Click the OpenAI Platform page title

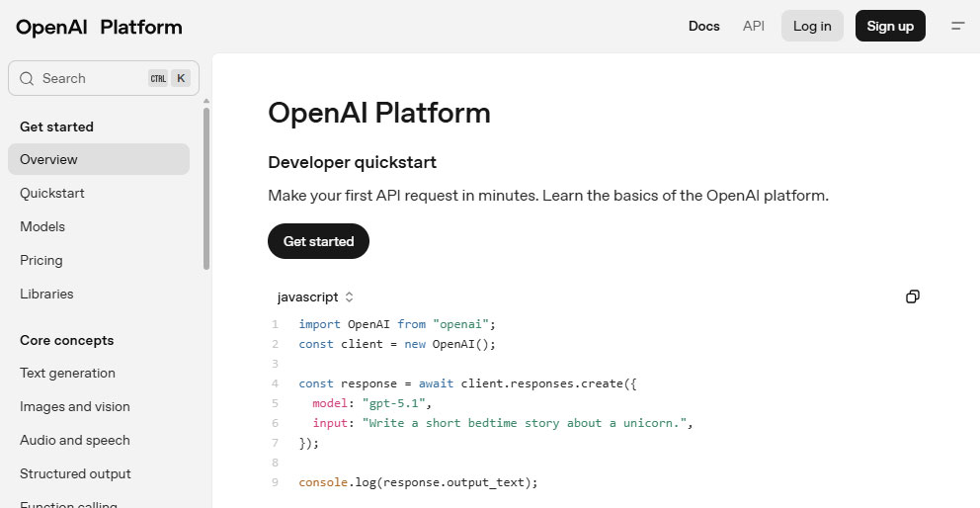point(378,114)
